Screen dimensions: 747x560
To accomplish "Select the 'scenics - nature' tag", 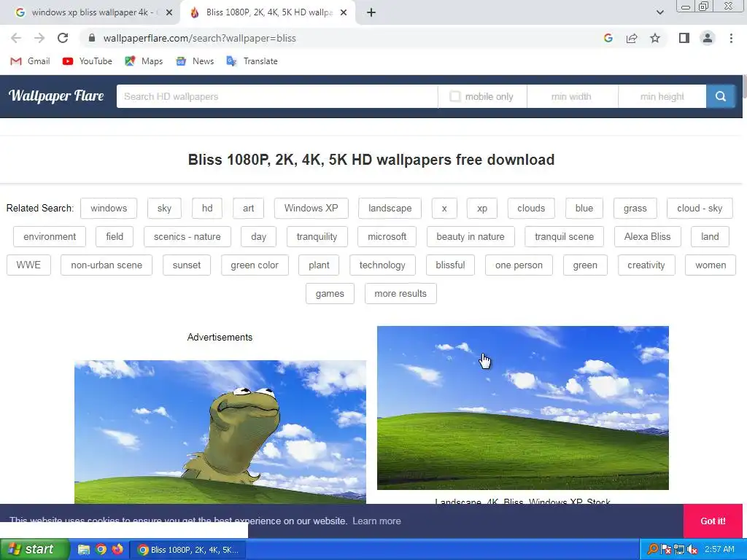I will pos(187,237).
